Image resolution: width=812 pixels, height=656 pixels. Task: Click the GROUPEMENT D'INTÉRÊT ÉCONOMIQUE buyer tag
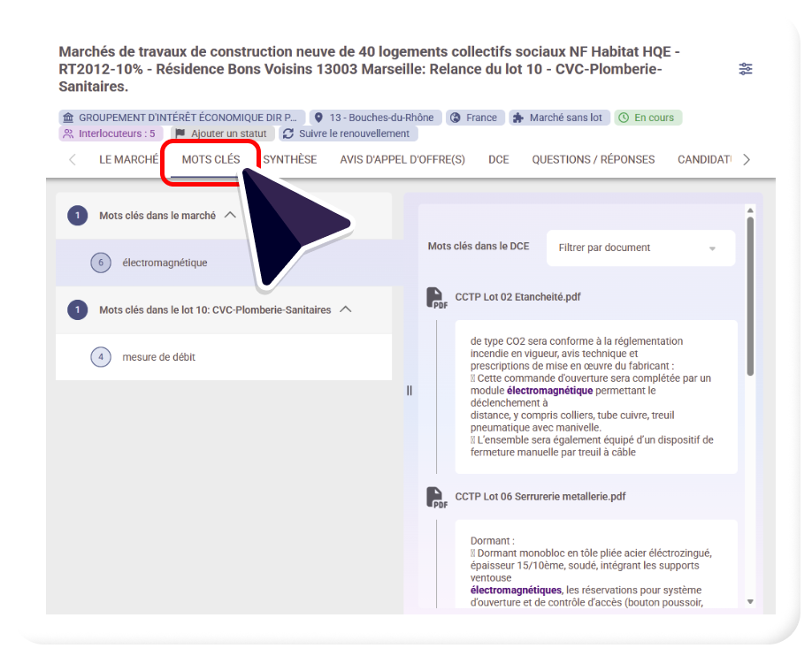(182, 118)
